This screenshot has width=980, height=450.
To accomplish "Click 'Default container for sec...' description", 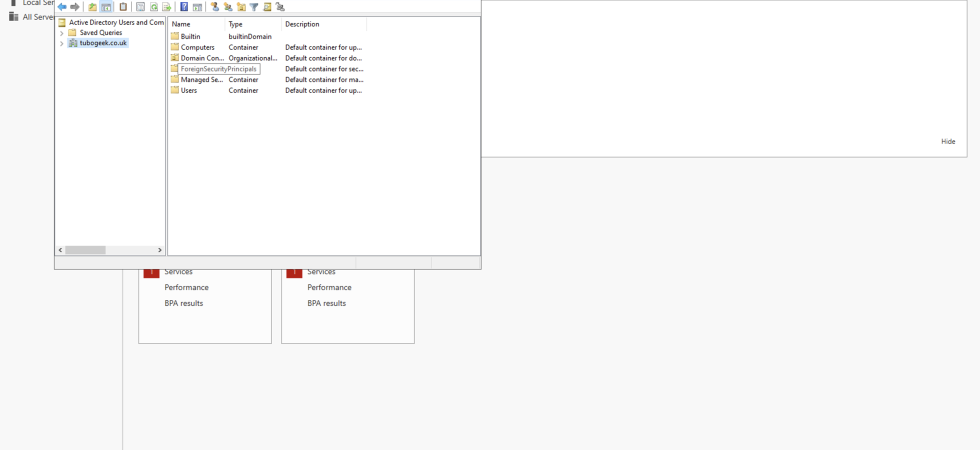I will 324,69.
